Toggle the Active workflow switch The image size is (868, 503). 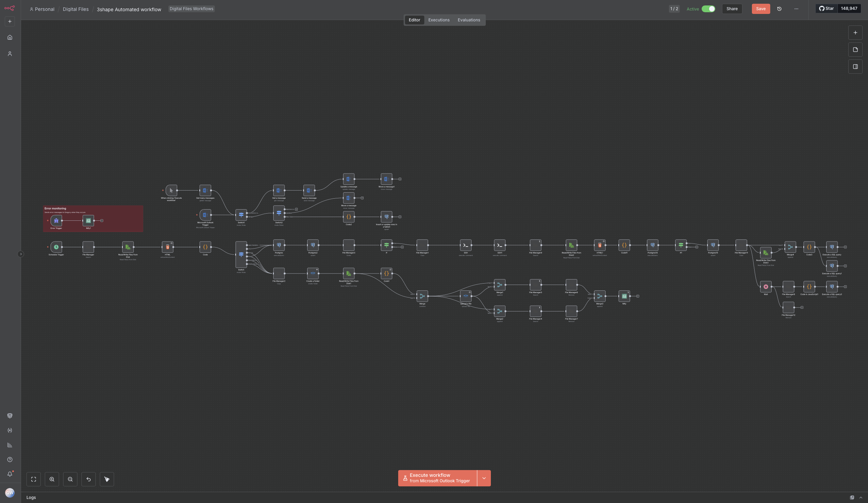708,9
